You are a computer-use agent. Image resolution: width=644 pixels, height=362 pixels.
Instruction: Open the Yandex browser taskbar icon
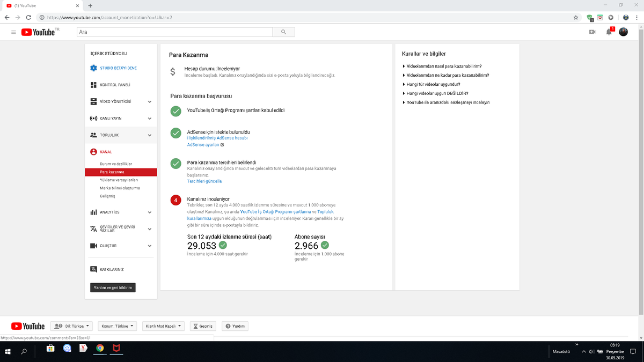[x=83, y=348]
